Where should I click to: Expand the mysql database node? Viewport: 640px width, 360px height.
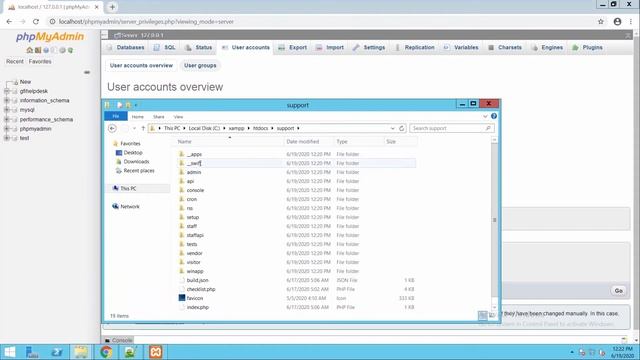point(7,110)
